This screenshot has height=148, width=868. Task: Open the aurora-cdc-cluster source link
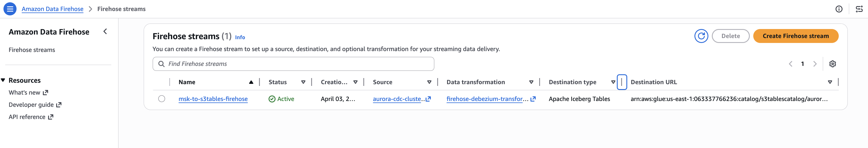(399, 99)
